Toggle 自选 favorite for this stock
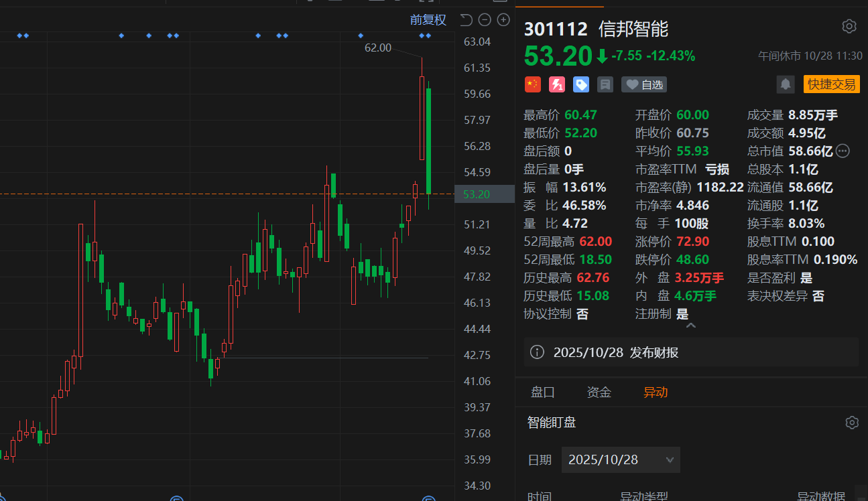Screen dimensions: 868x501 click(x=644, y=84)
